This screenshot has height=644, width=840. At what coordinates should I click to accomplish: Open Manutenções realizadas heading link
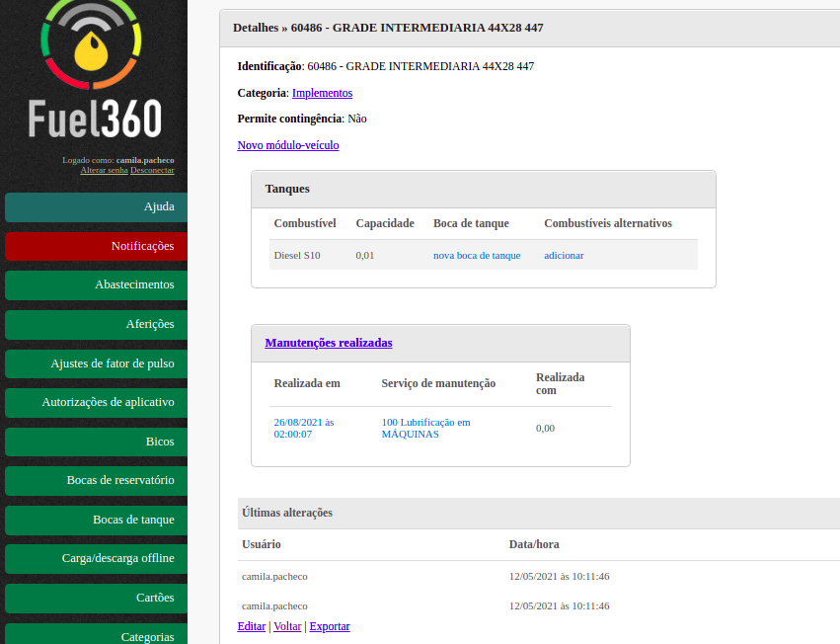pyautogui.click(x=328, y=343)
